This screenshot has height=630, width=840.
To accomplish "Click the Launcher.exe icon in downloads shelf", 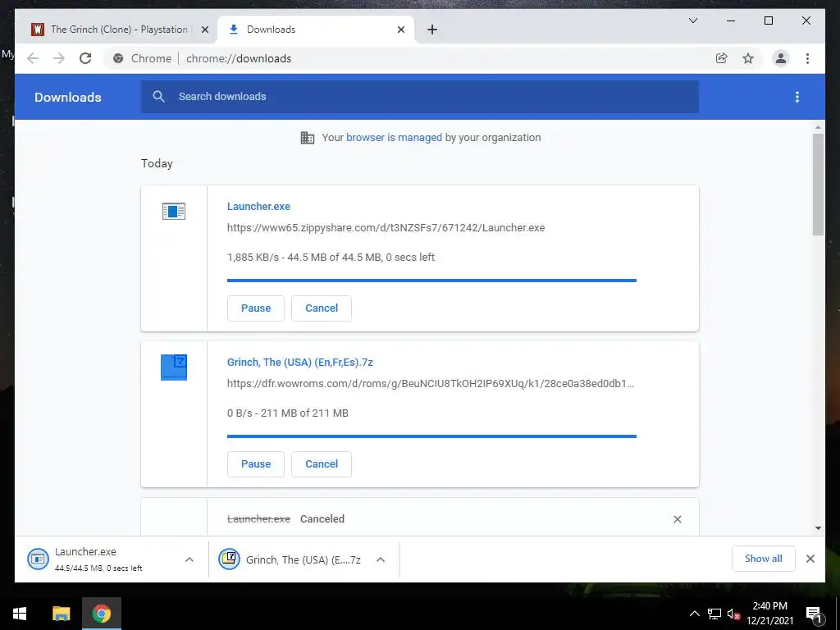I will tap(38, 559).
